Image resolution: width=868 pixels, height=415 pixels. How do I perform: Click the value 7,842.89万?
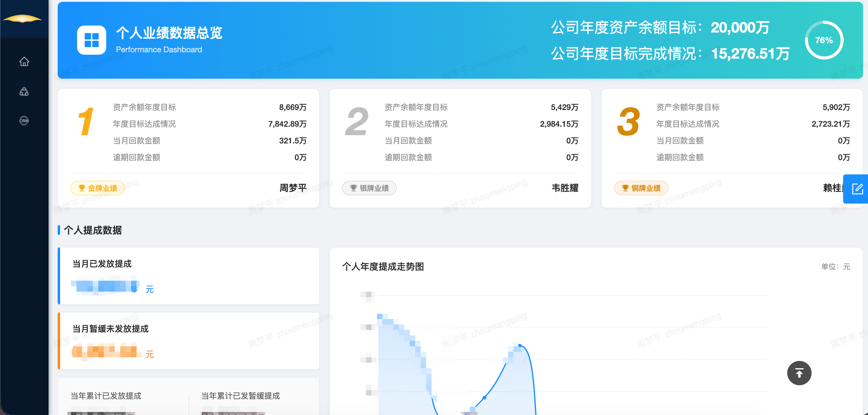tap(287, 124)
